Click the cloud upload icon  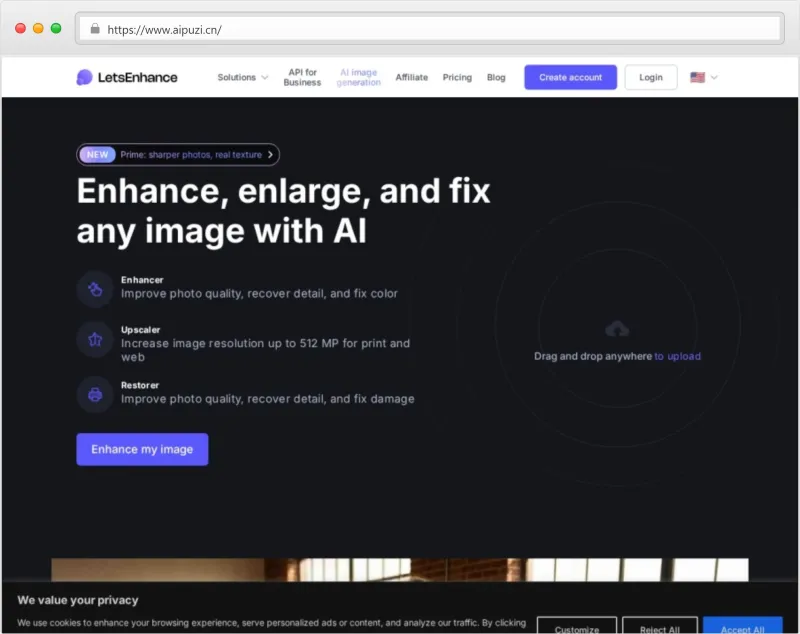(617, 329)
